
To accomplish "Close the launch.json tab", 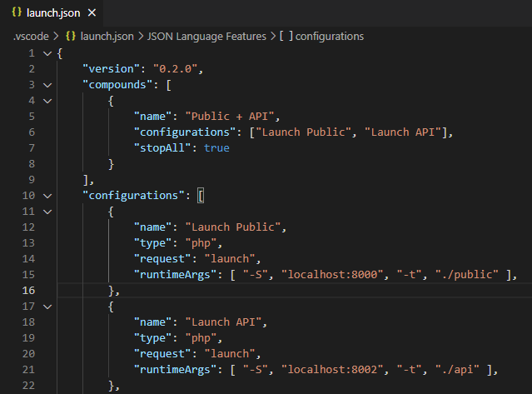I will (x=92, y=12).
